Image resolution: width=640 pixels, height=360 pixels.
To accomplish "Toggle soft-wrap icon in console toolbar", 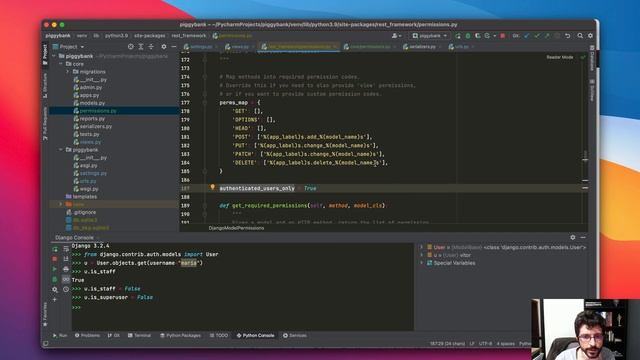I will pyautogui.click(x=66, y=249).
